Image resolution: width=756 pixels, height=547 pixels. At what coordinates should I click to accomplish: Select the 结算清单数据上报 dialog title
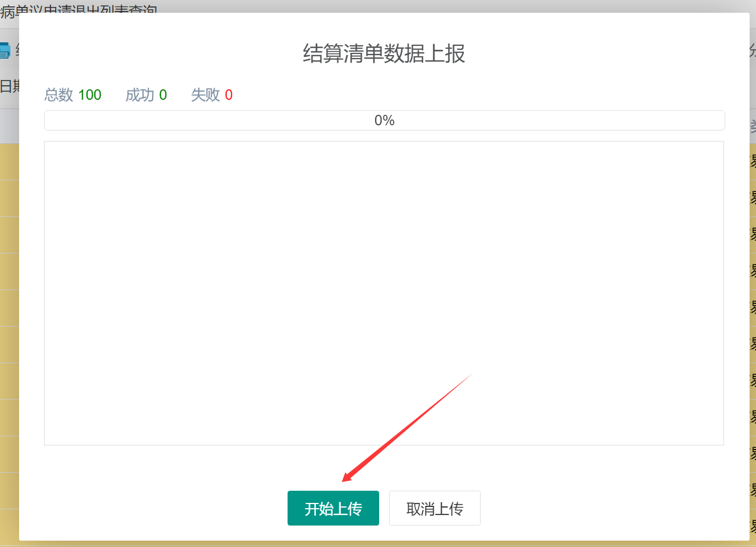tap(384, 53)
